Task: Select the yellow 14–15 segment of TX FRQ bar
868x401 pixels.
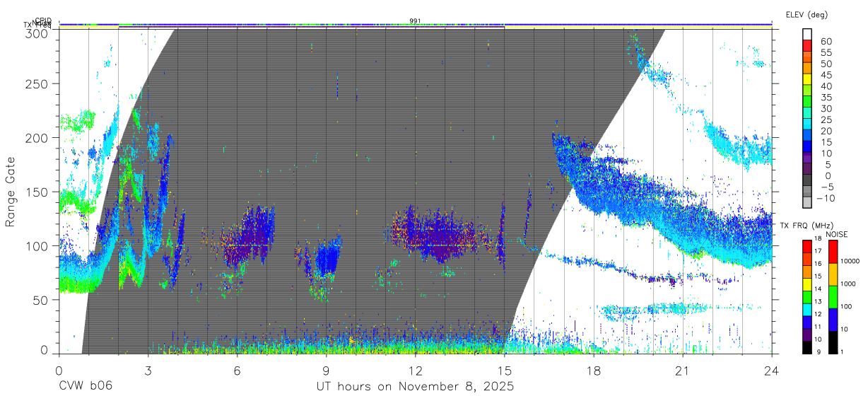Action: click(x=807, y=284)
